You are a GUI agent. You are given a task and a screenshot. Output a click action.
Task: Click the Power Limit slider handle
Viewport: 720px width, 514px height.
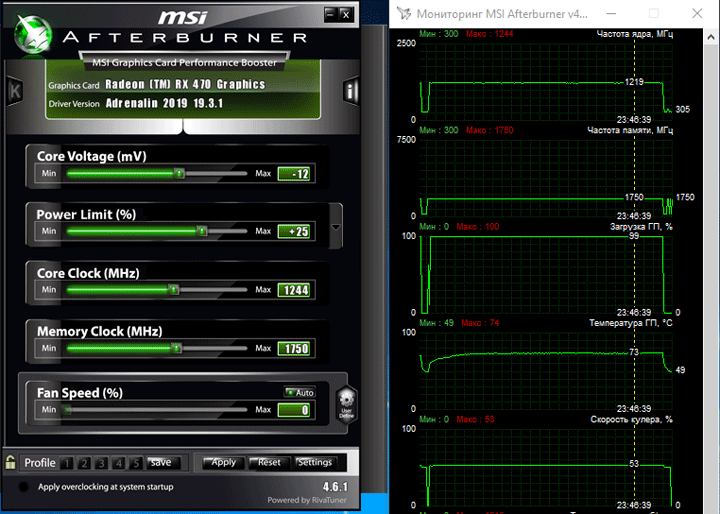(x=202, y=231)
